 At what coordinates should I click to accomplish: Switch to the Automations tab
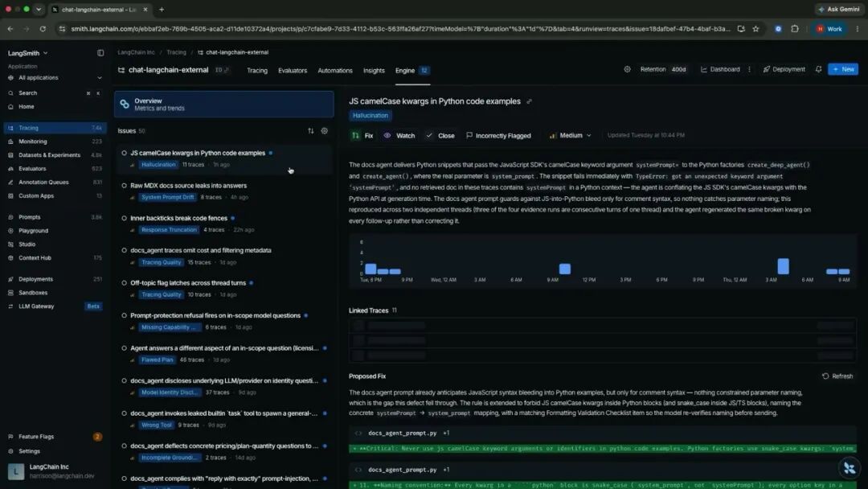pos(335,70)
